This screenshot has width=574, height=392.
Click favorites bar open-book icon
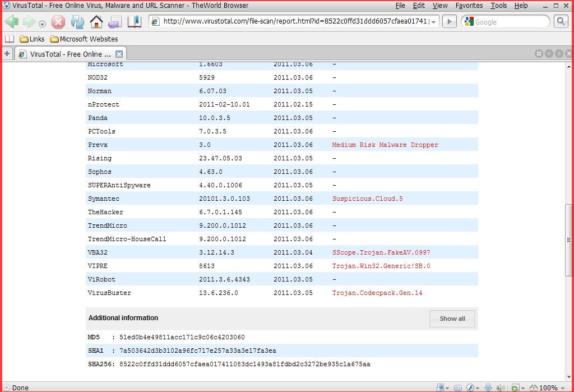click(x=9, y=39)
